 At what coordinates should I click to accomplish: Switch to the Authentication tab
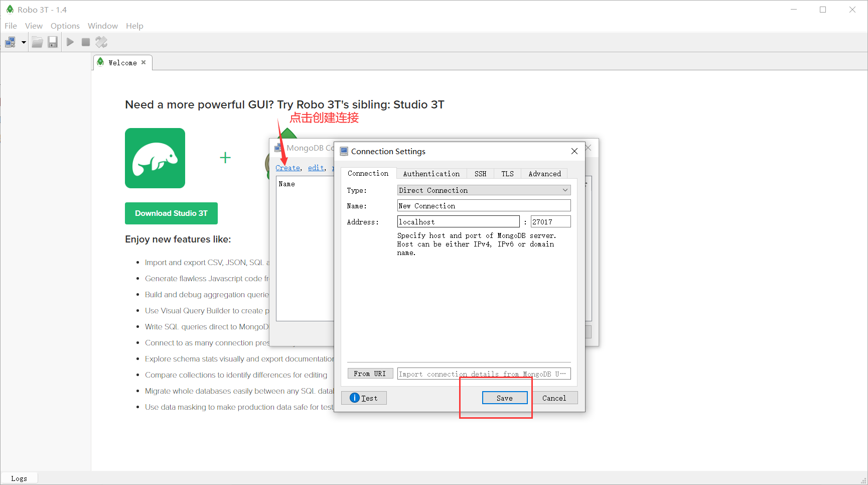431,174
